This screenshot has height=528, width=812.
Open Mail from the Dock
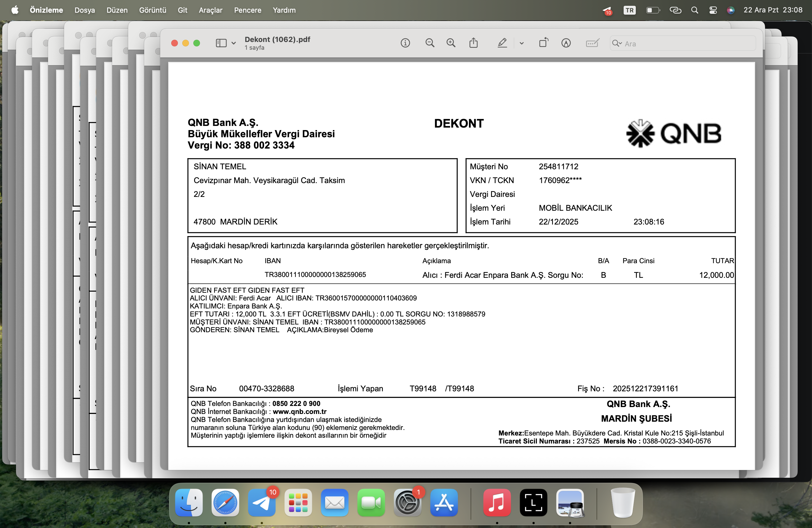[335, 502]
